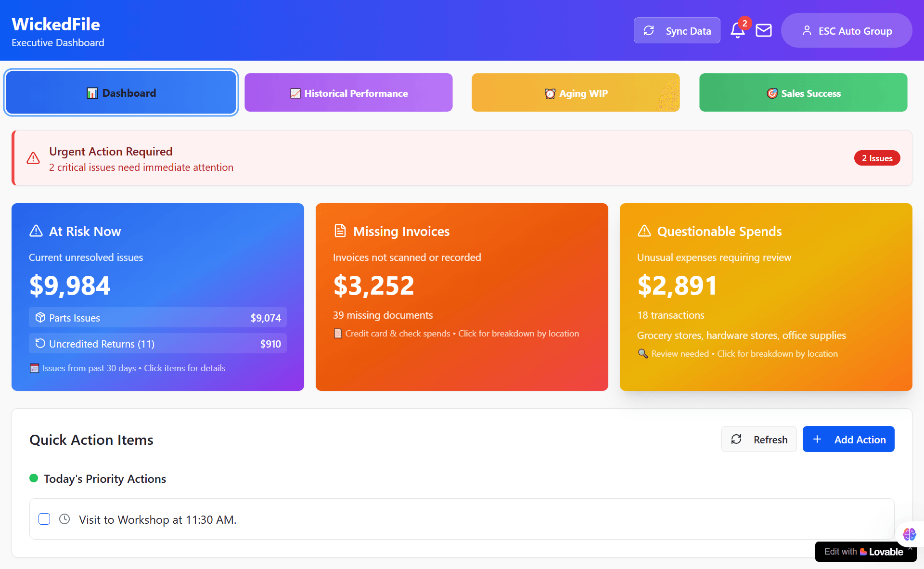
Task: Open the Lovable brain icon near bottom right
Action: click(909, 534)
